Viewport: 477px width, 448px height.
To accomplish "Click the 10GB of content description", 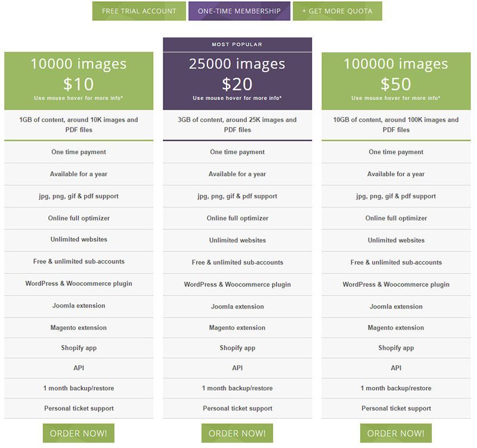I will 396,125.
